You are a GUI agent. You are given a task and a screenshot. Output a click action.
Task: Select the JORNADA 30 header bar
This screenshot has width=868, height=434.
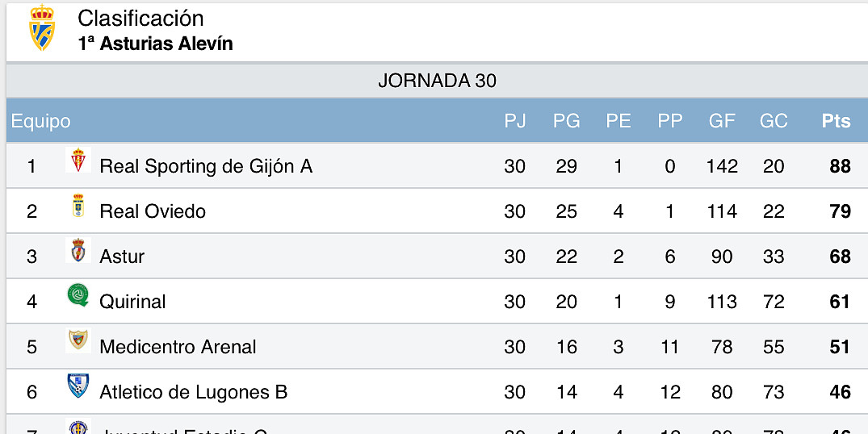click(x=438, y=81)
